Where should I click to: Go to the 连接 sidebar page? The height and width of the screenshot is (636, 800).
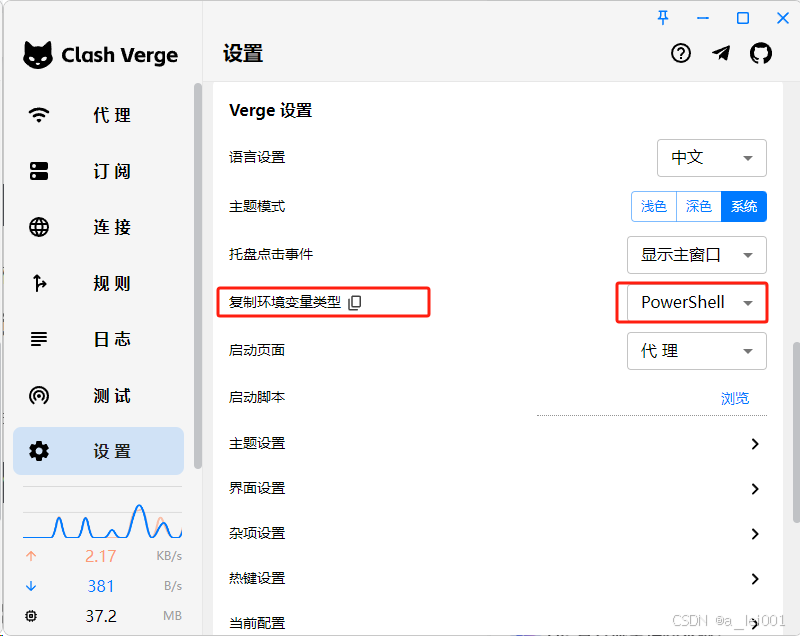tap(98, 227)
